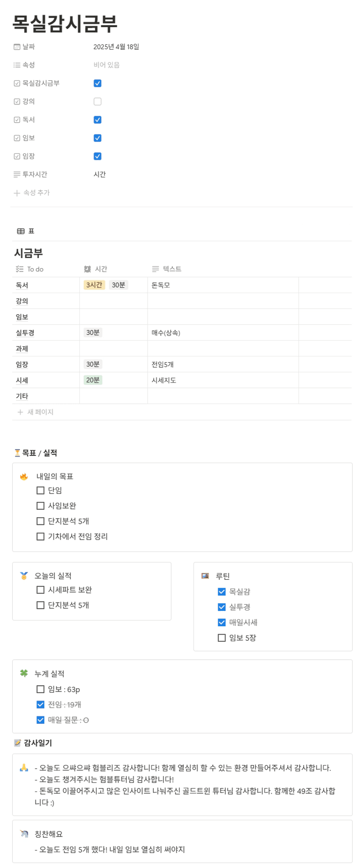Click the calendar icon beside 날짜
The image size is (363, 868).
click(17, 47)
